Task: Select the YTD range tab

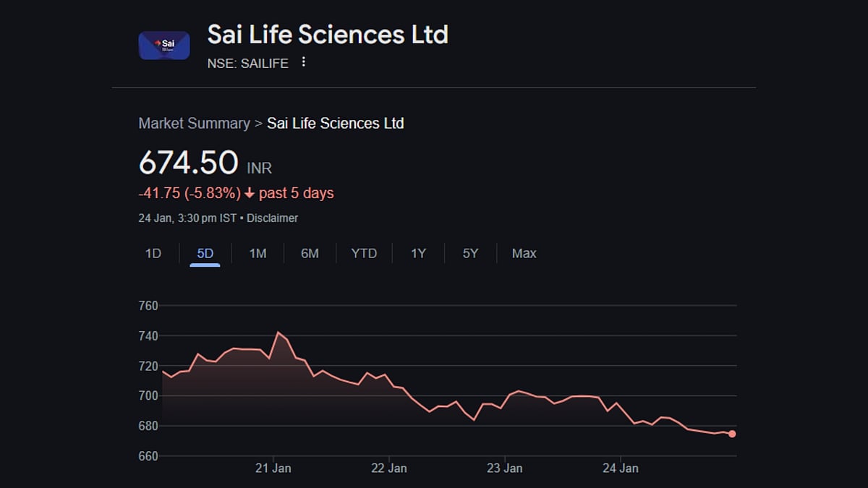Action: point(364,254)
